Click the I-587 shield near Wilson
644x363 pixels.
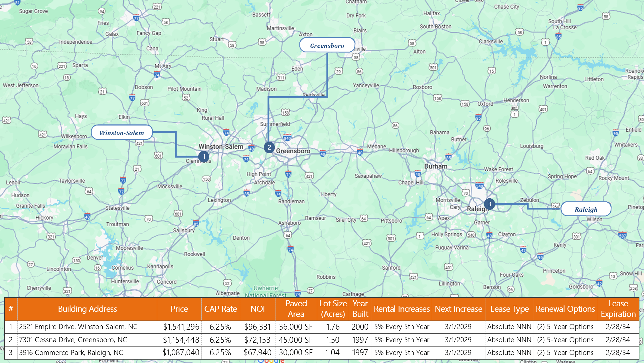click(622, 235)
